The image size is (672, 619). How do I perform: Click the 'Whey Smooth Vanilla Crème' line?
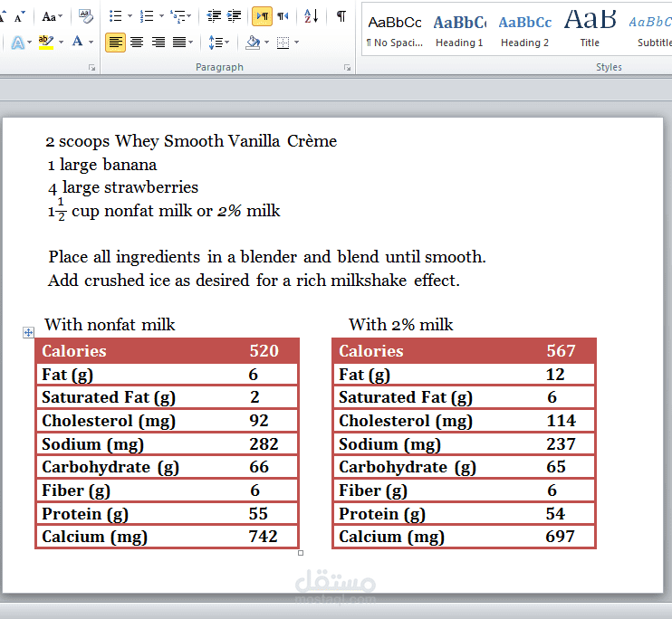(191, 141)
